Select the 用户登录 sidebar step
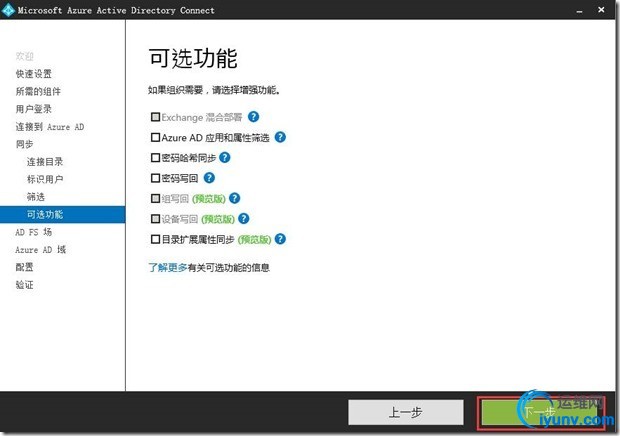Viewport: 620px width, 436px height. click(x=34, y=109)
